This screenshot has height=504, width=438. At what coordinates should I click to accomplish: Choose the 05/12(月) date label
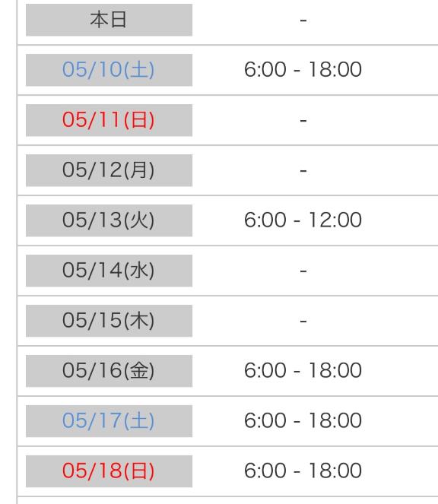point(109,170)
